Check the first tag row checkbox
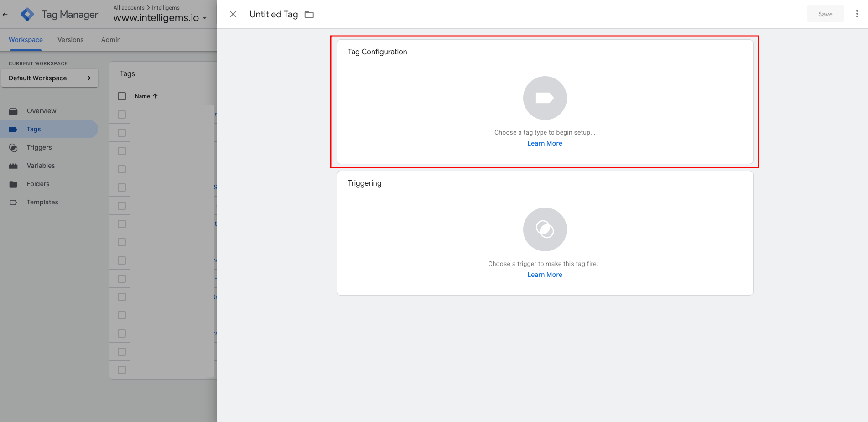Image resolution: width=868 pixels, height=422 pixels. pos(122,115)
